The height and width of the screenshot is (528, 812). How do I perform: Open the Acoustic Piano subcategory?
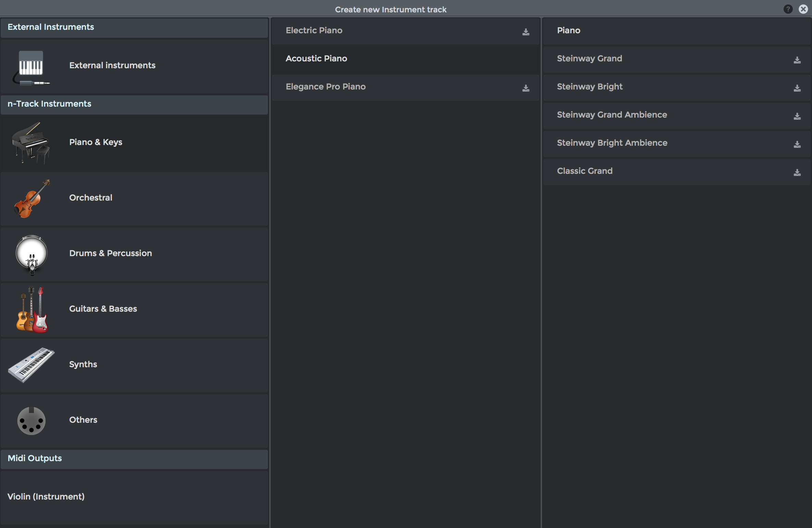[x=405, y=59]
